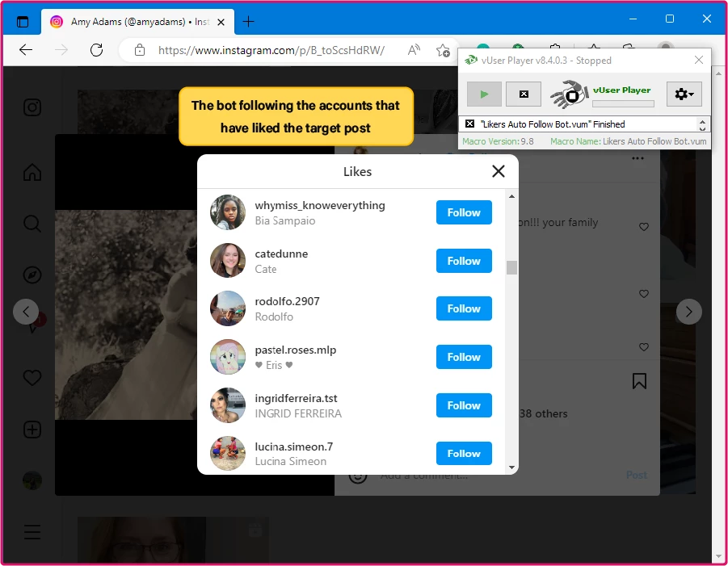Click browser Back arrow
Viewport: 728px width, 566px height.
[26, 50]
